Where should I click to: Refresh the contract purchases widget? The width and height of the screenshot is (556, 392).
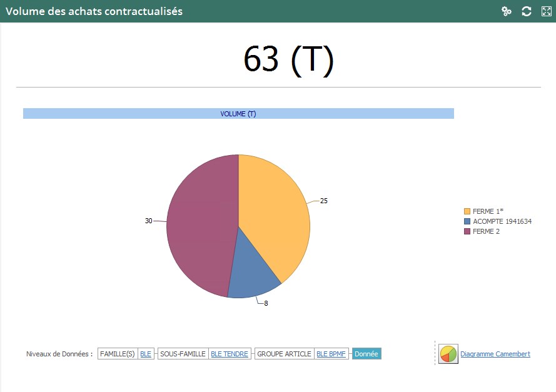527,11
